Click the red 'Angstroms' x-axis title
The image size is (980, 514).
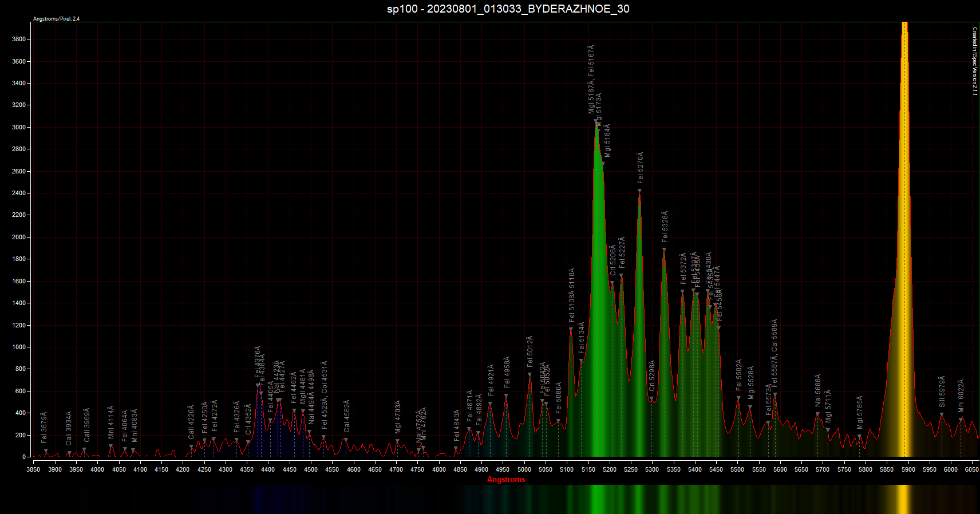pyautogui.click(x=506, y=480)
